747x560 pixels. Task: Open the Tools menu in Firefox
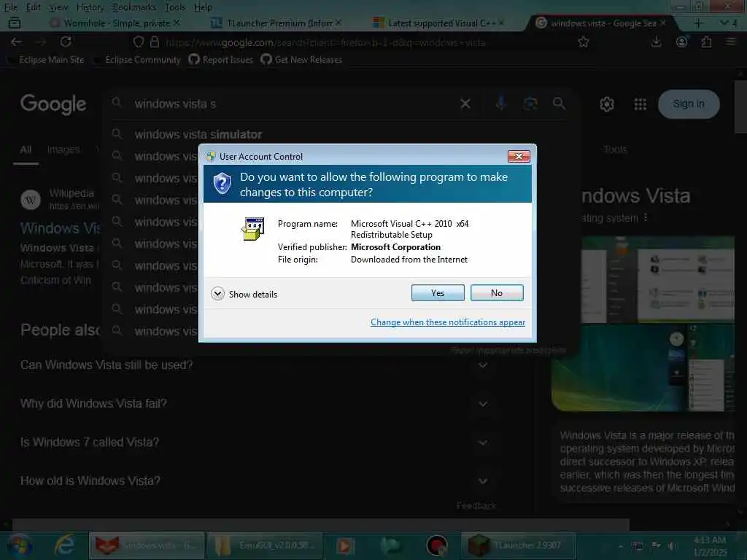coord(175,7)
